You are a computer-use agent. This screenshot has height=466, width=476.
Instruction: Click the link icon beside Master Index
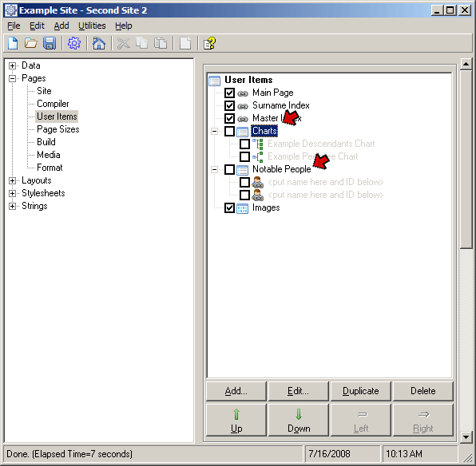[x=243, y=119]
